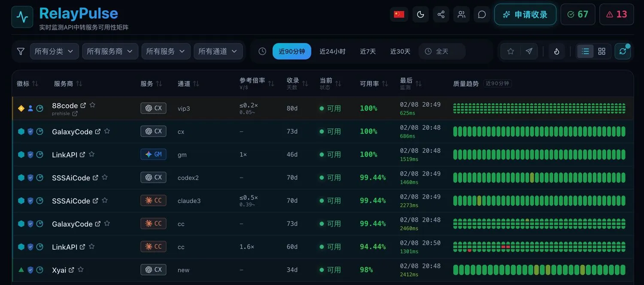
Task: Click the clock icon before time range tabs
Action: pos(262,51)
